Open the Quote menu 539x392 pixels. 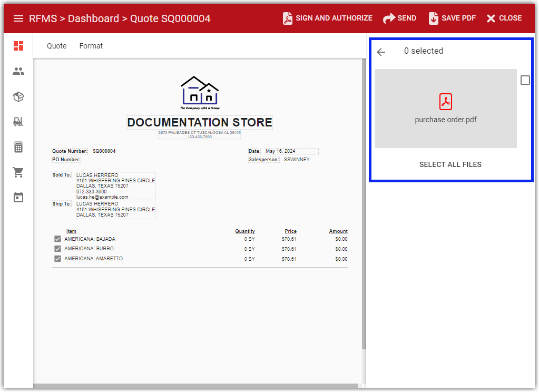[x=57, y=46]
